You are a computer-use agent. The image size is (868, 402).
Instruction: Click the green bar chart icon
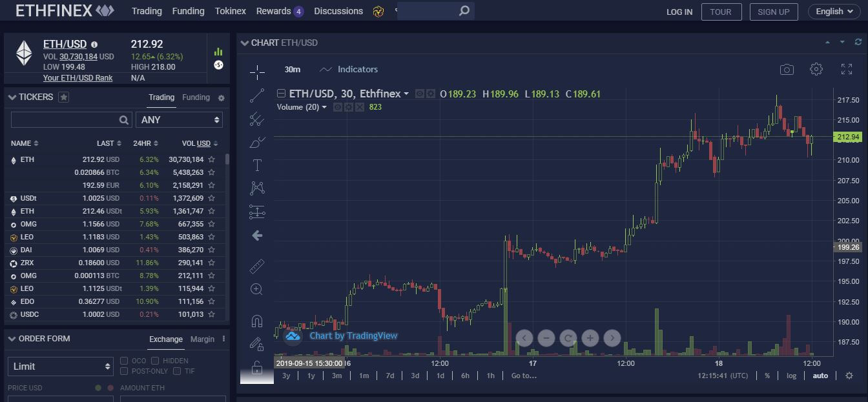[218, 52]
